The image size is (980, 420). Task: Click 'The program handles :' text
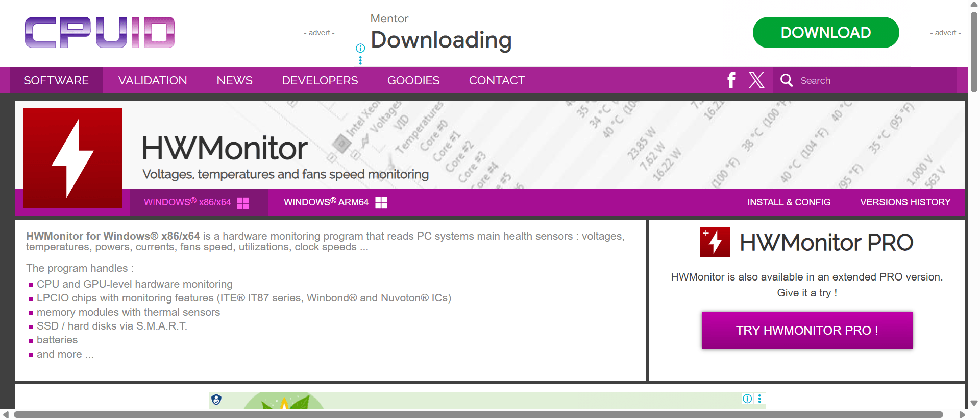click(80, 268)
